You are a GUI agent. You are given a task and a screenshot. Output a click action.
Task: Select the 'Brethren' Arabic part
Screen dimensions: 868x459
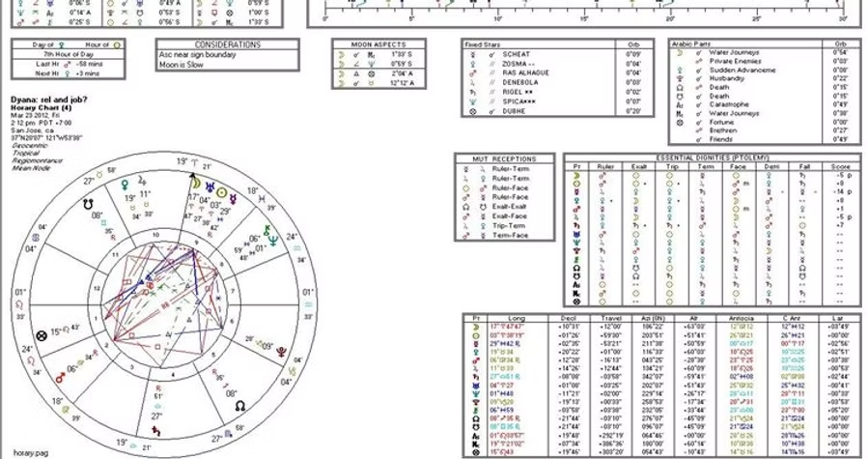tap(723, 130)
